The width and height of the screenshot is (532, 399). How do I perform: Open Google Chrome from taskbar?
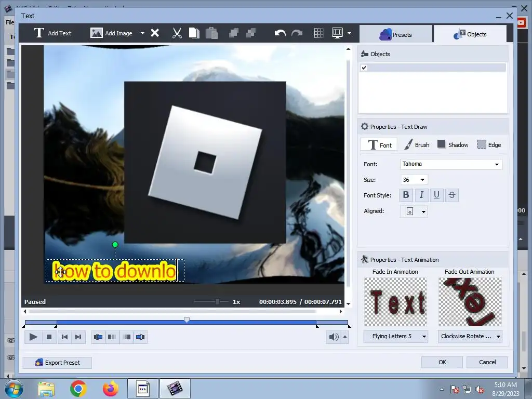78,389
